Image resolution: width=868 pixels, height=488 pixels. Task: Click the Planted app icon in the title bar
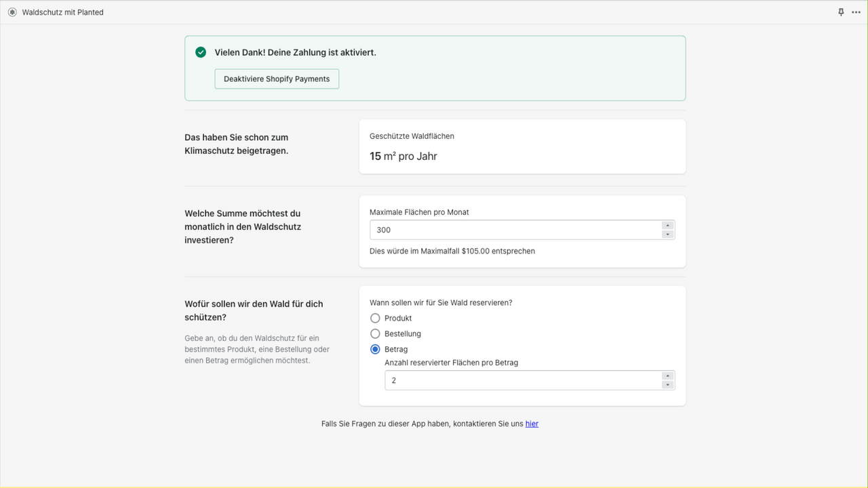coord(12,12)
